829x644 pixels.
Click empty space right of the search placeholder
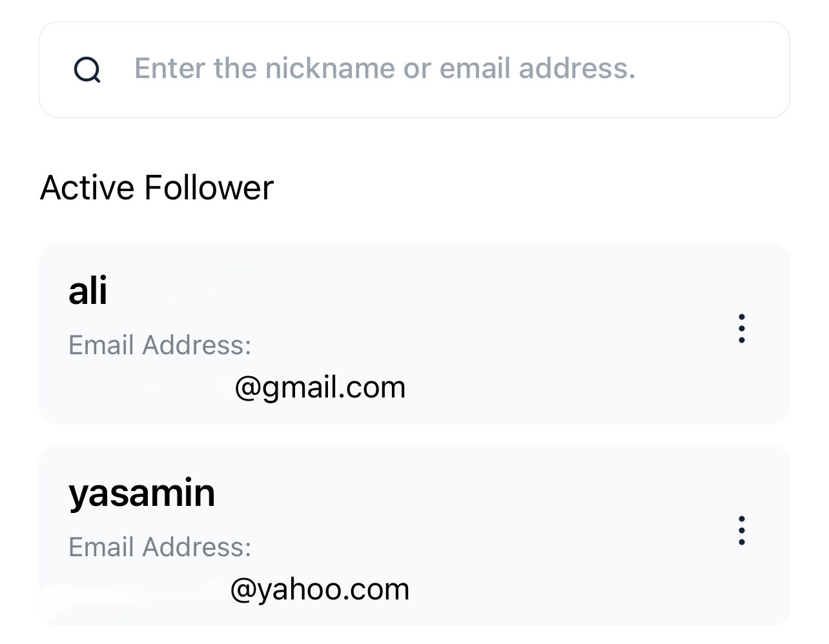710,70
